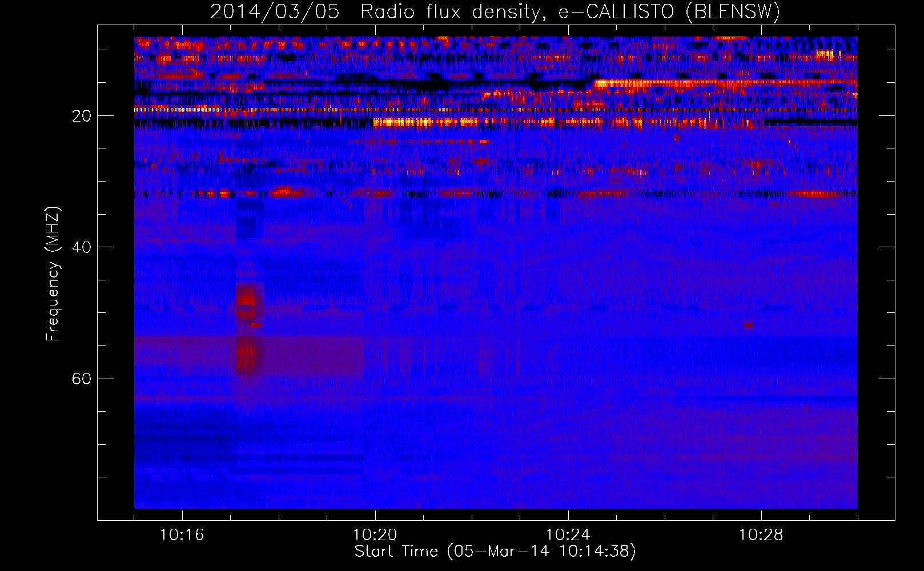924x571 pixels.
Task: Click the '10:16' time tick label
Action: pos(182,535)
